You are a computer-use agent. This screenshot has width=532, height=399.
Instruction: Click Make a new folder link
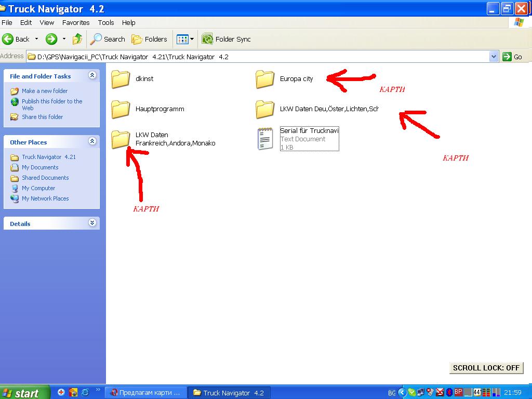tap(45, 91)
